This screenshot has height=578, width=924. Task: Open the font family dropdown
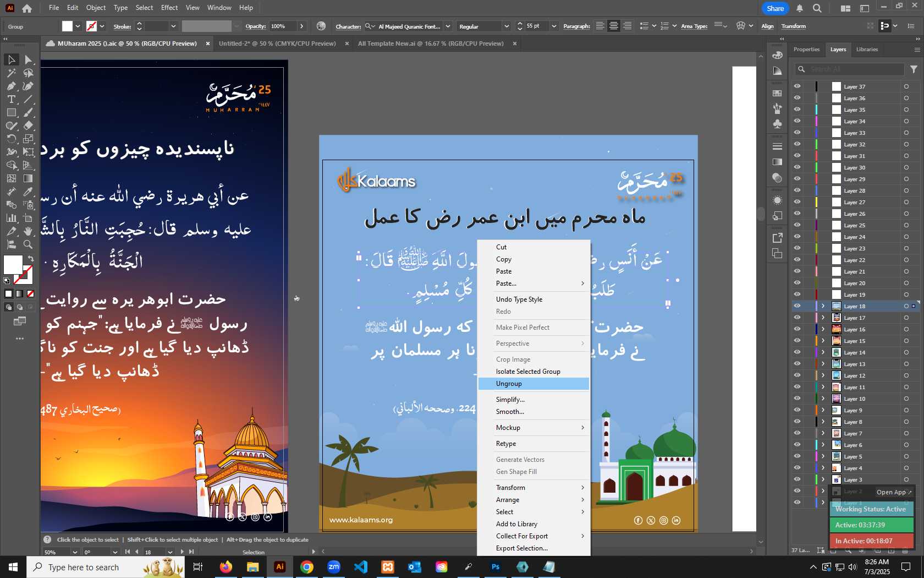pyautogui.click(x=448, y=26)
